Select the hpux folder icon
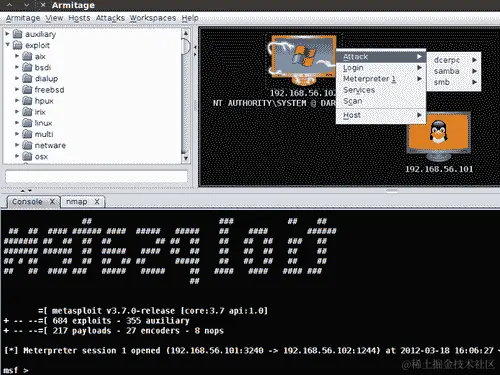Viewport: 500px width, 375px height. pyautogui.click(x=27, y=101)
